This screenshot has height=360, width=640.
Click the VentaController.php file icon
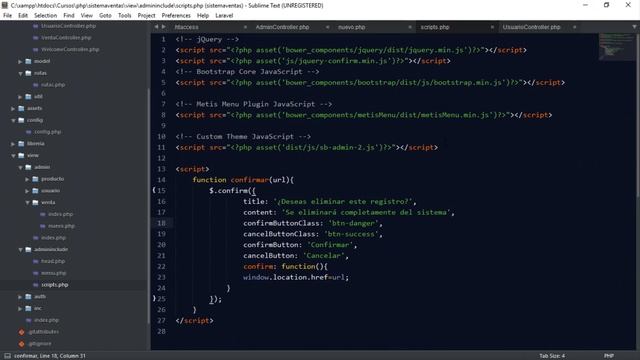(x=36, y=38)
